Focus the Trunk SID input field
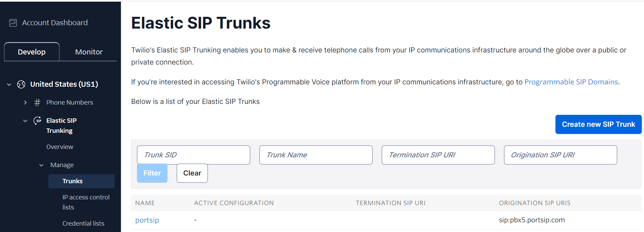 pyautogui.click(x=193, y=155)
